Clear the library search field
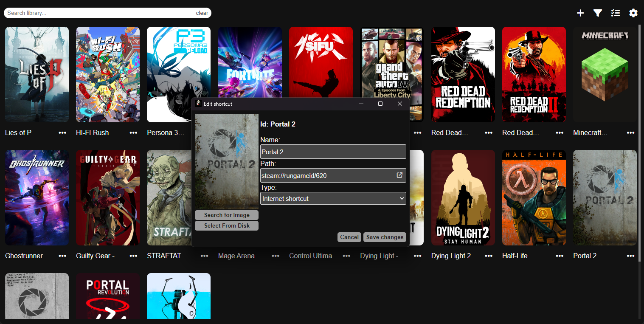The width and height of the screenshot is (644, 324). (x=202, y=13)
